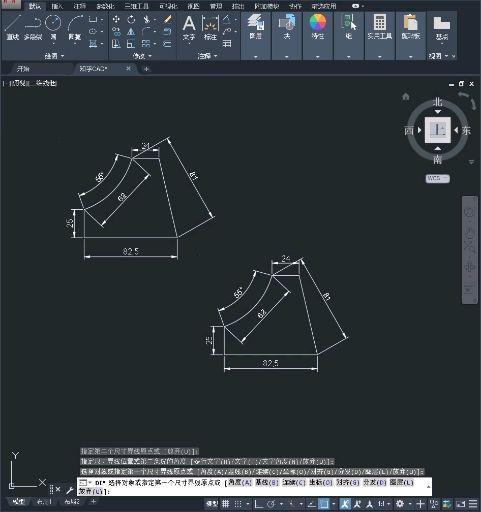Open the calculator Utilities (实用工具) panel

(380, 27)
